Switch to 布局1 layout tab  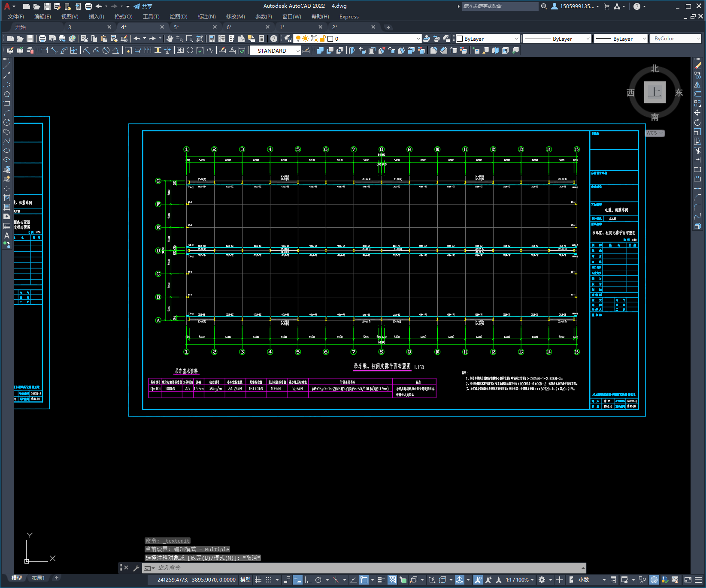pyautogui.click(x=38, y=578)
